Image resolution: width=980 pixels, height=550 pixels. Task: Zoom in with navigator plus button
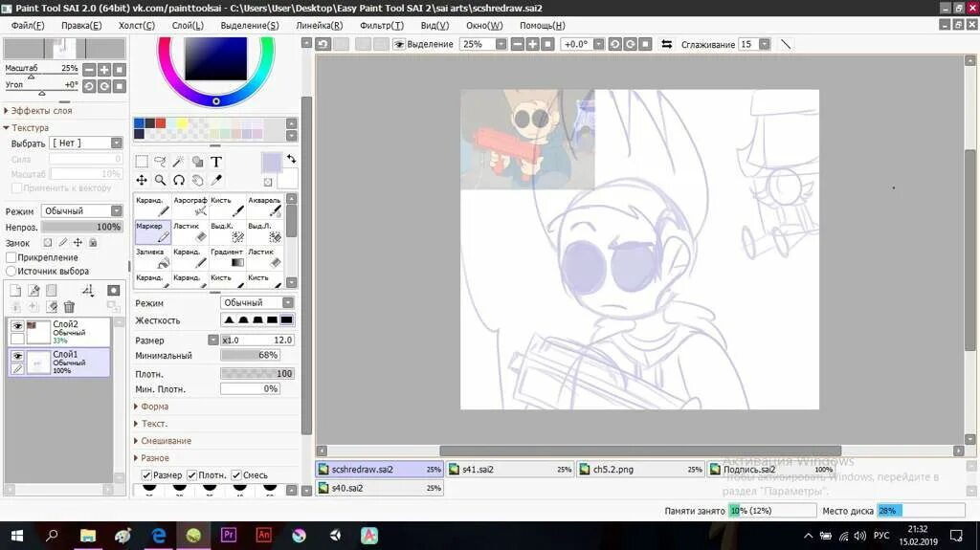(x=104, y=70)
